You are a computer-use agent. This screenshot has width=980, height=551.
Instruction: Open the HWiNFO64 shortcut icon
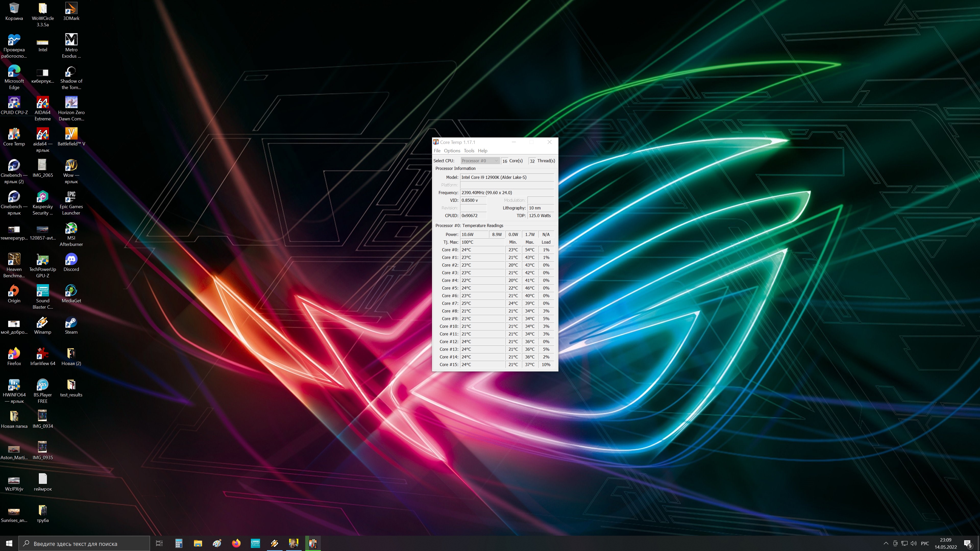pyautogui.click(x=14, y=385)
